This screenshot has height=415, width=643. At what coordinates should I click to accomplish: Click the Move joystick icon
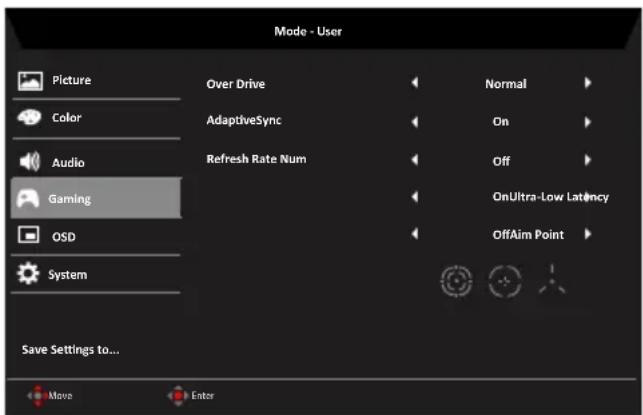pyautogui.click(x=37, y=396)
